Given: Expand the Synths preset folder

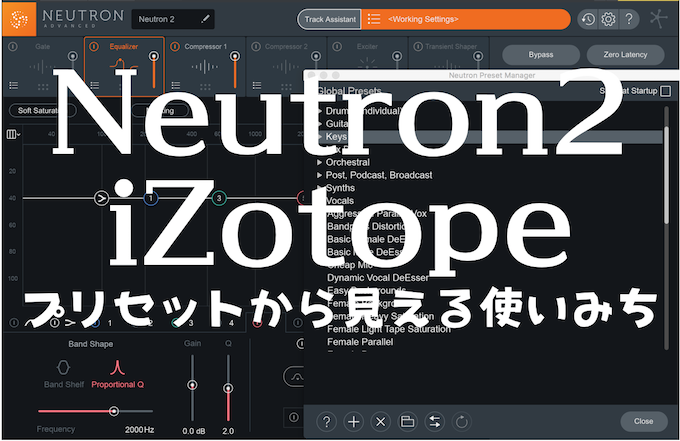Looking at the screenshot, I should [x=320, y=188].
